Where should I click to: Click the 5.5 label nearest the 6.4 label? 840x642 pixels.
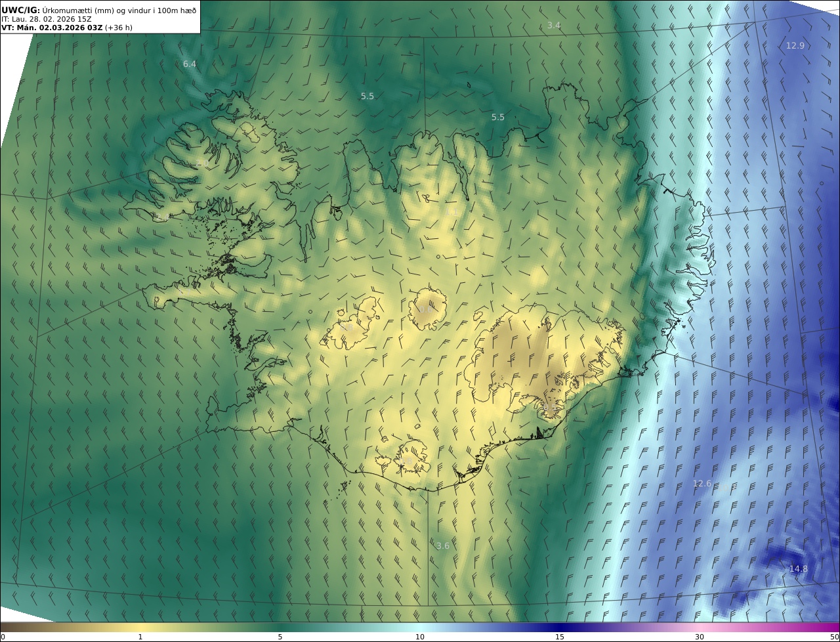coord(367,96)
